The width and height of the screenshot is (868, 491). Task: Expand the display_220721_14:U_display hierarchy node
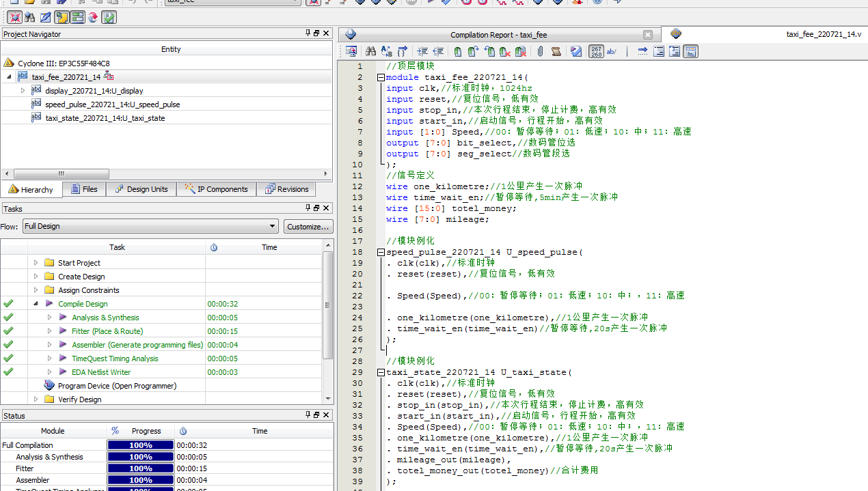pyautogui.click(x=23, y=91)
